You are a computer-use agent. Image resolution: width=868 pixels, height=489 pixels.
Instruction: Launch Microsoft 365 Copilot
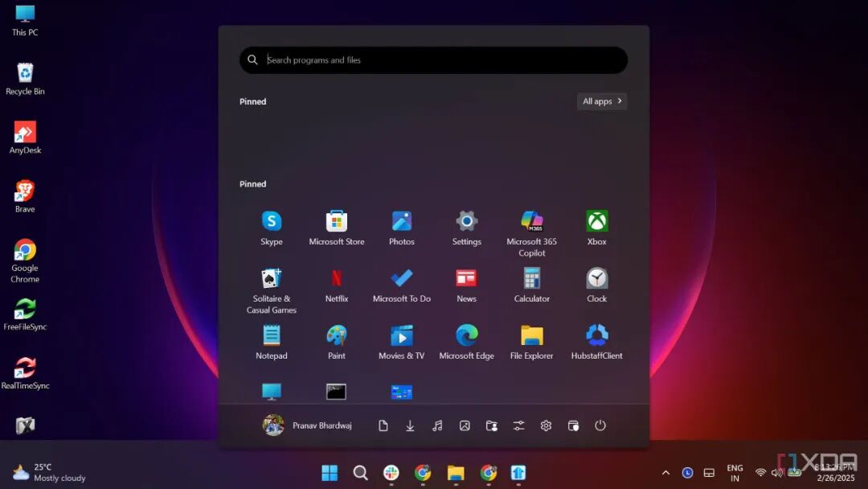click(531, 234)
